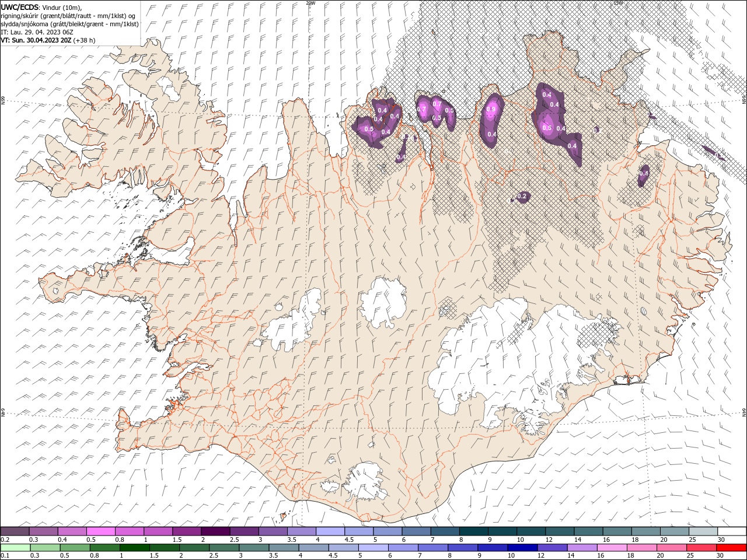Select the grey-green swatch labeled 3 in rain scale
This screenshot has height=560, width=747.
click(253, 548)
